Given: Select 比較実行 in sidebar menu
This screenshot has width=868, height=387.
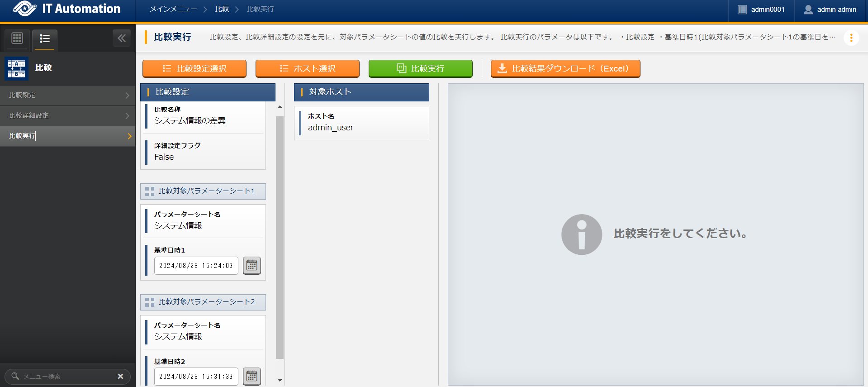Looking at the screenshot, I should pos(68,136).
